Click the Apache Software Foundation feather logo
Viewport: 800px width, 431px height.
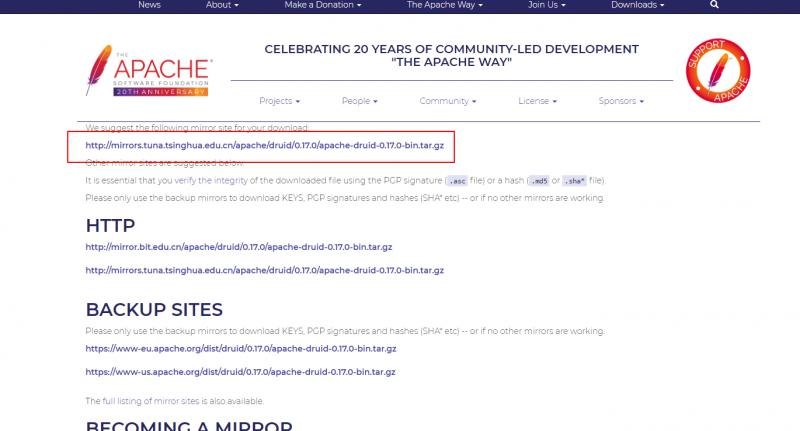click(x=149, y=70)
